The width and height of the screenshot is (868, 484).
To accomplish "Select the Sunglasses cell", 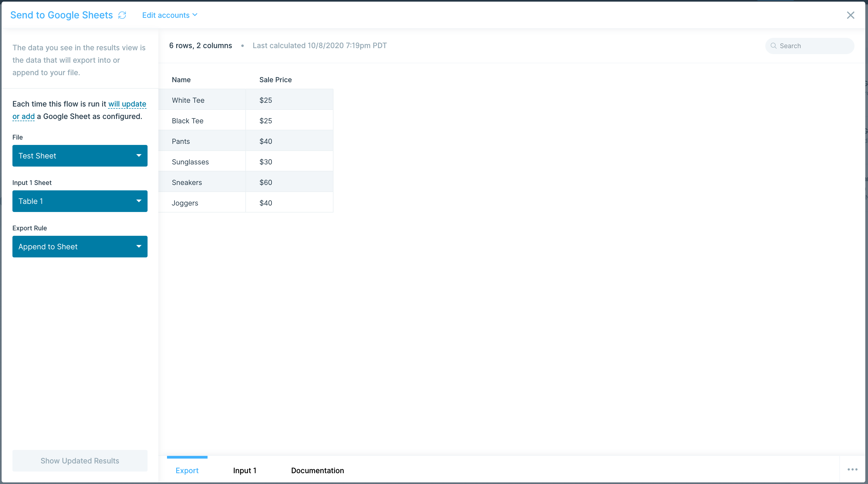I will tap(202, 162).
